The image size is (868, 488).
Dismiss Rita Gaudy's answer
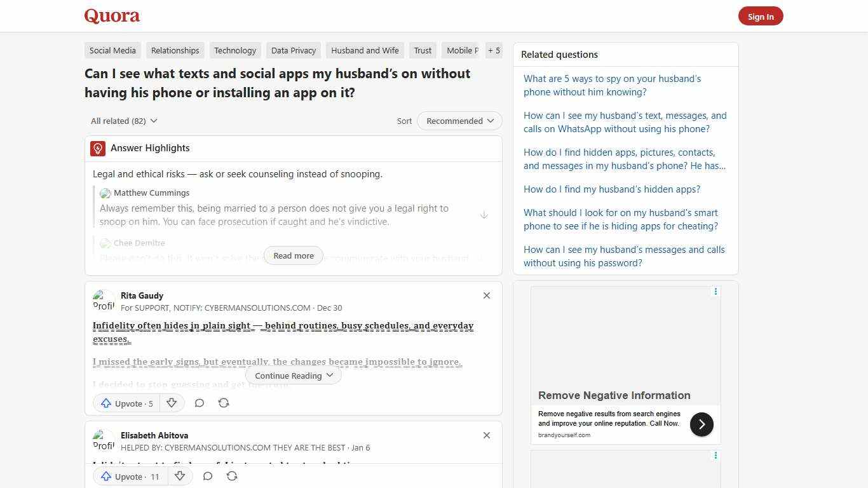tap(486, 295)
